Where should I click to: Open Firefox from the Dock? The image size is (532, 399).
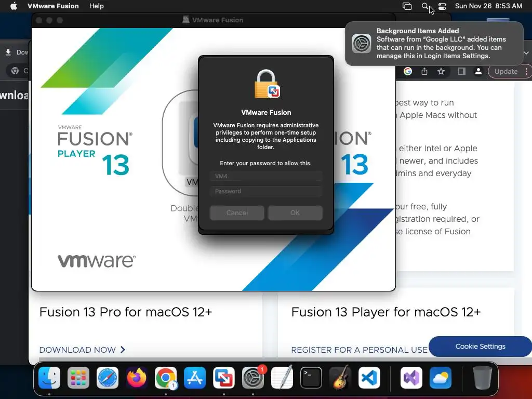(x=137, y=378)
